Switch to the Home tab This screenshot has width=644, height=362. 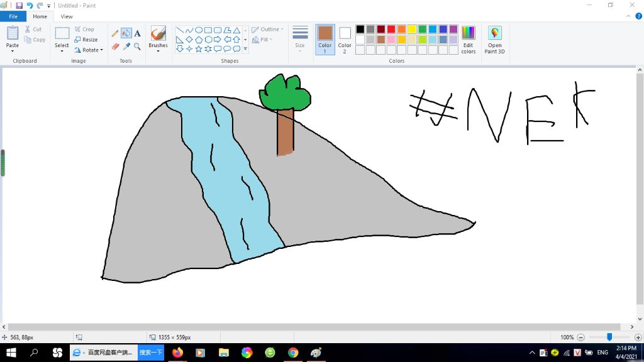point(40,16)
